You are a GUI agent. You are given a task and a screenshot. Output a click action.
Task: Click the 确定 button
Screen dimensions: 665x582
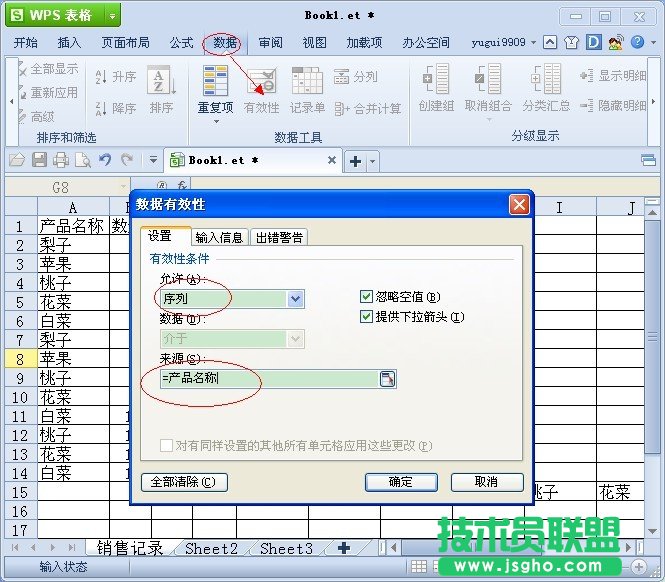click(401, 482)
